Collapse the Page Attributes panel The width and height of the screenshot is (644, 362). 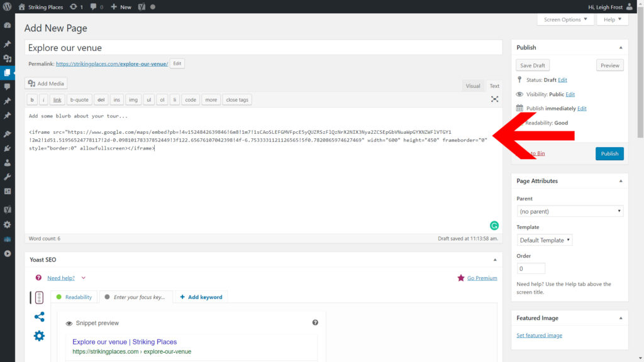tap(620, 181)
